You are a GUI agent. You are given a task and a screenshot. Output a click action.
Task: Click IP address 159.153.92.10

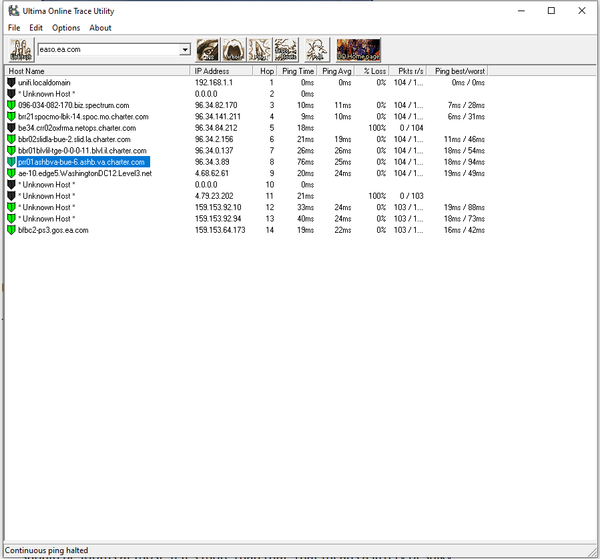(x=218, y=207)
